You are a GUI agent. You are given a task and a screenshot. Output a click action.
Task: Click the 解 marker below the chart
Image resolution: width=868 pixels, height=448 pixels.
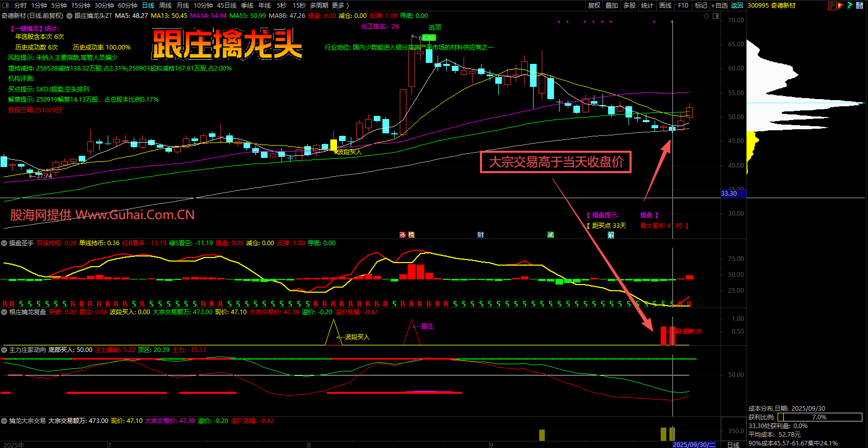(x=611, y=235)
